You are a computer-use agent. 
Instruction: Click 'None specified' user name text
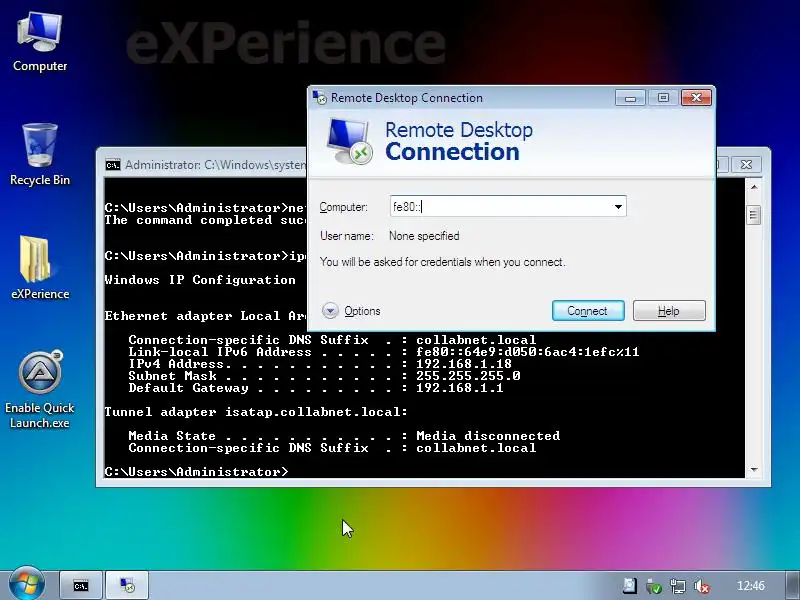pyautogui.click(x=424, y=236)
